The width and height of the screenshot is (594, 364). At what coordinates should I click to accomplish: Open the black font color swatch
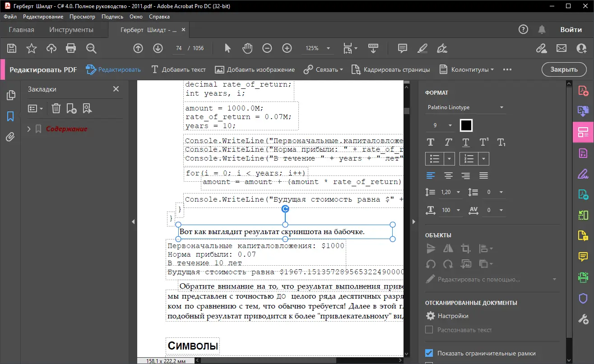click(466, 125)
